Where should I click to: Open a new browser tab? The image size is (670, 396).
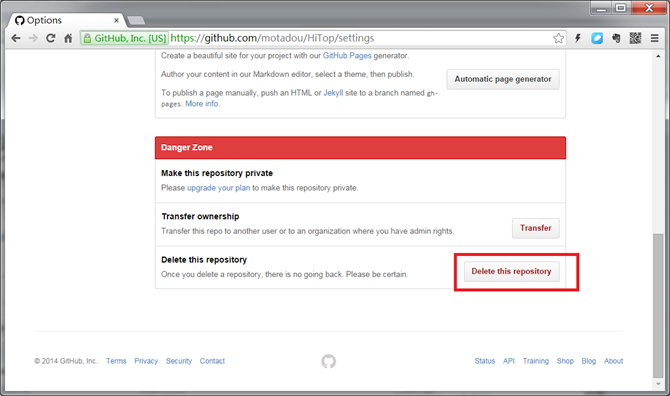[x=136, y=20]
